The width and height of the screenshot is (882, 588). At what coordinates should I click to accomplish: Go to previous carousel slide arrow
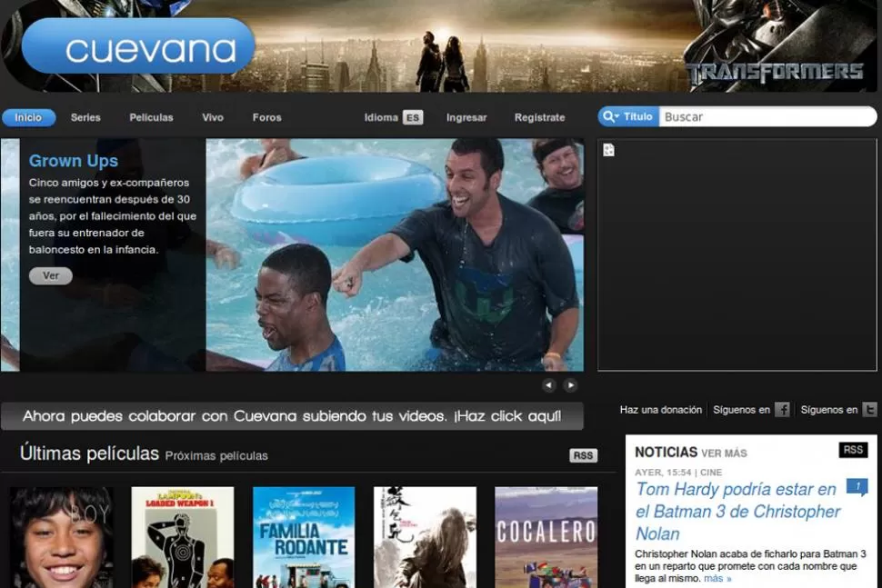pos(548,385)
